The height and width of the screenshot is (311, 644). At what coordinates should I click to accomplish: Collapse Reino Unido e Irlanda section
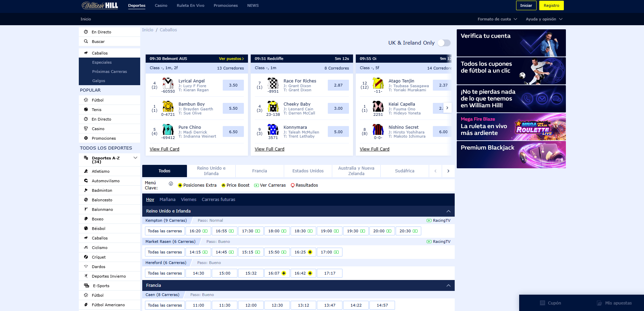click(x=449, y=211)
